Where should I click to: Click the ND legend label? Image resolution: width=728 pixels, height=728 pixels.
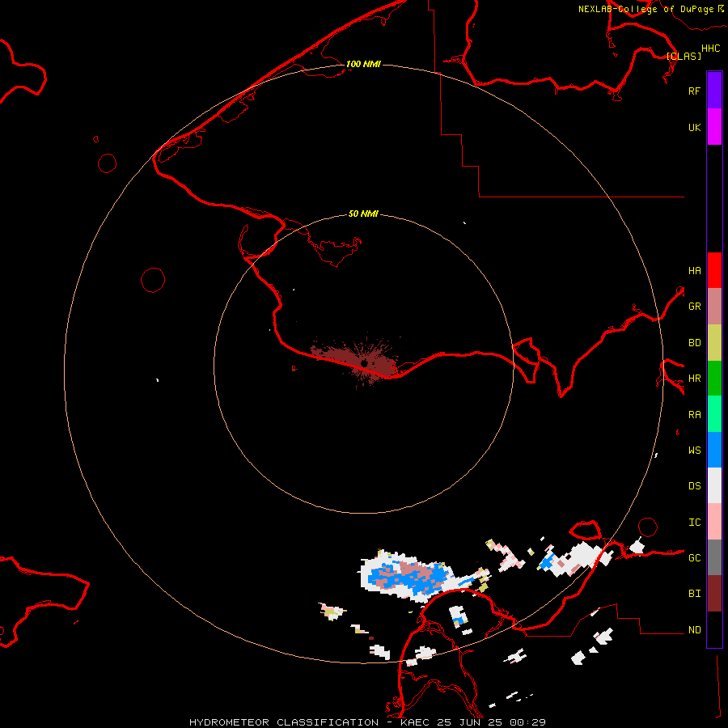click(x=694, y=630)
